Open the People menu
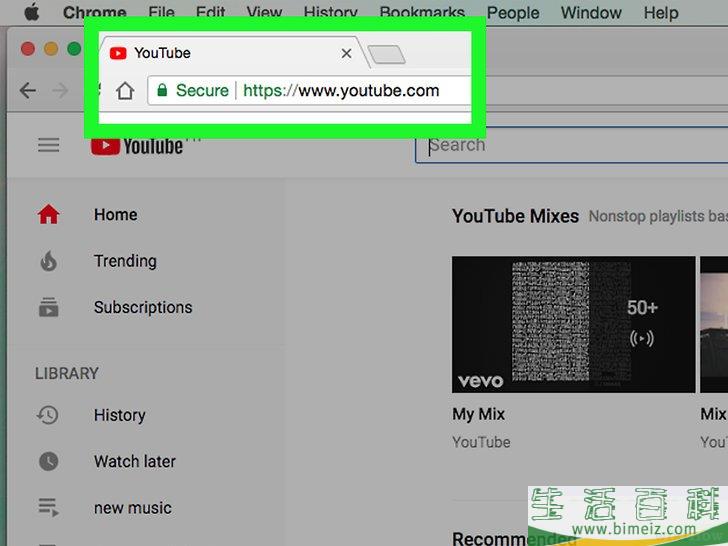728x546 pixels. point(513,13)
